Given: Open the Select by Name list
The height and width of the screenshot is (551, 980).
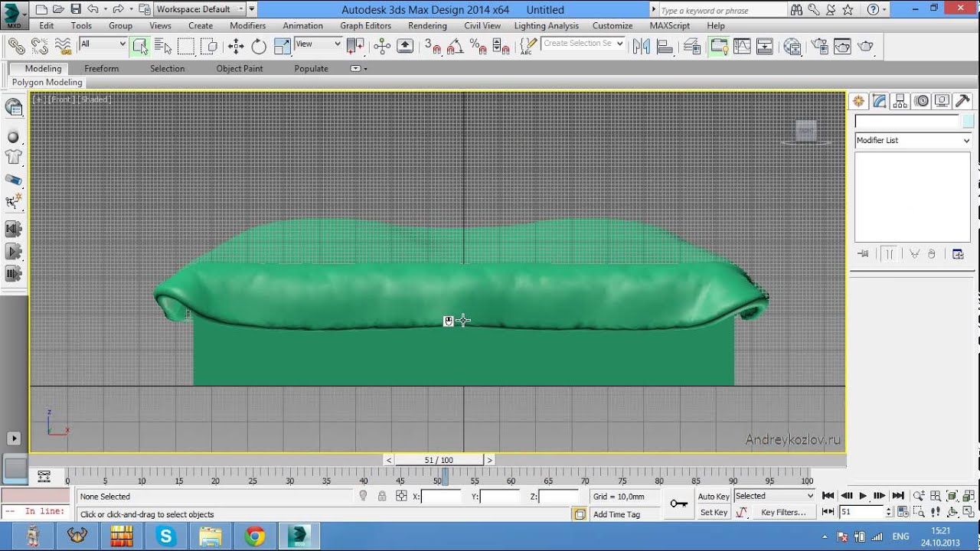Looking at the screenshot, I should [x=163, y=46].
